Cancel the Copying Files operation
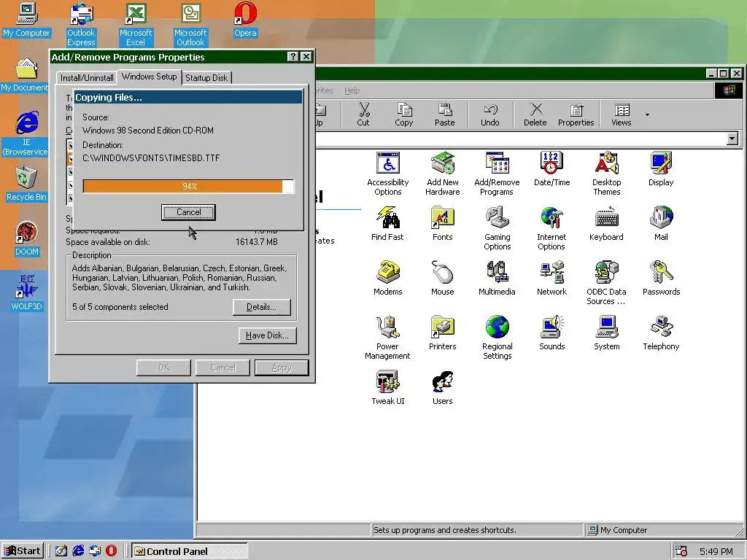Viewport: 747px width, 560px height. [189, 212]
